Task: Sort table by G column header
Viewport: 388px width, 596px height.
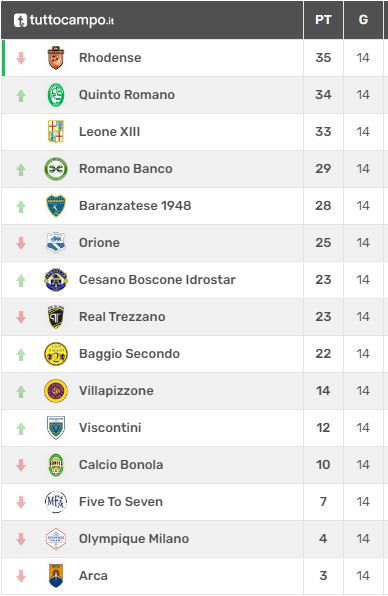Action: click(x=363, y=20)
